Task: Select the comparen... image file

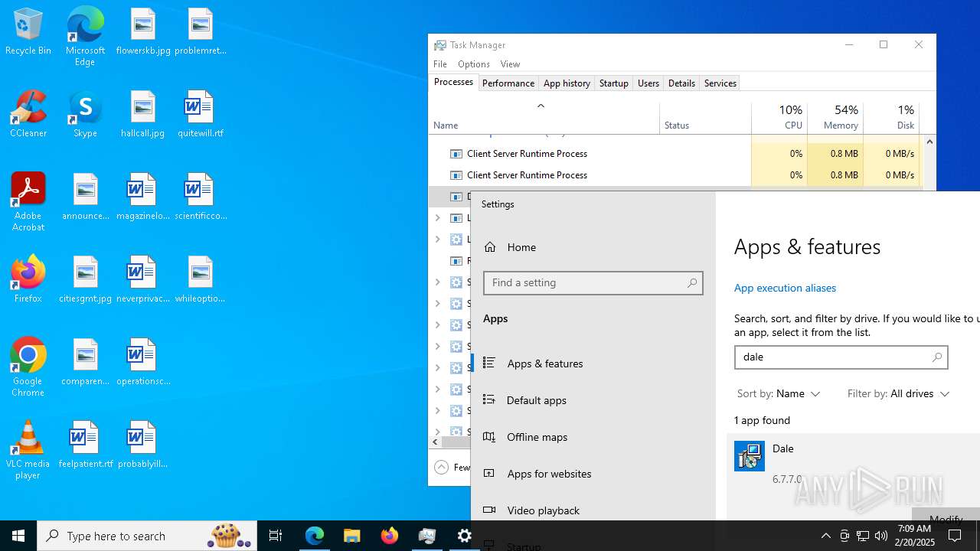Action: coord(86,363)
